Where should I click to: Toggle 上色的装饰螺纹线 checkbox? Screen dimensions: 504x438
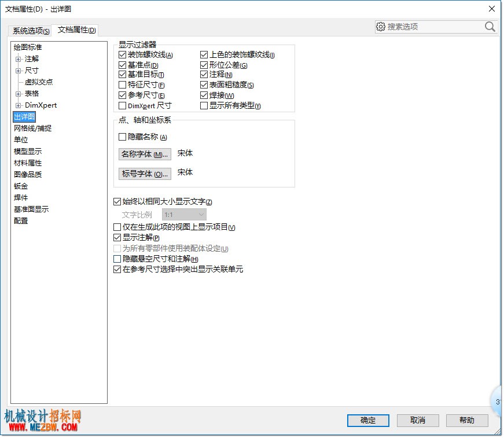pos(204,55)
